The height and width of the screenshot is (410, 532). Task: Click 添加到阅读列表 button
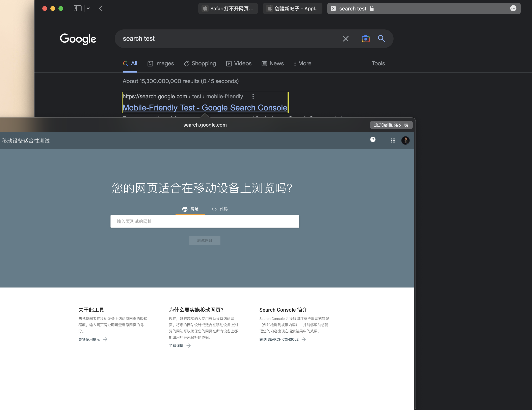coord(391,125)
